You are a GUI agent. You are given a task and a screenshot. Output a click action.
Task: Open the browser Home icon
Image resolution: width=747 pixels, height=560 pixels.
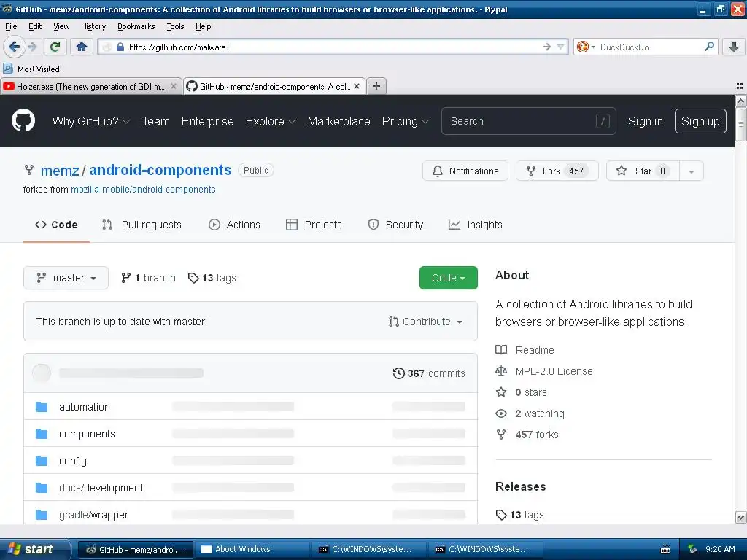(82, 47)
